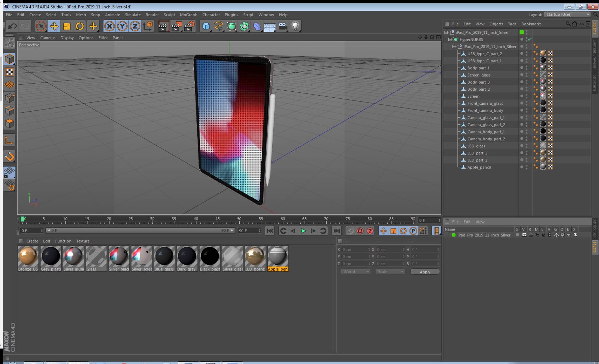Screen dimensions: 599x364
Task: Toggle Solo dot for iPad_Pro layer
Action: 517,235
